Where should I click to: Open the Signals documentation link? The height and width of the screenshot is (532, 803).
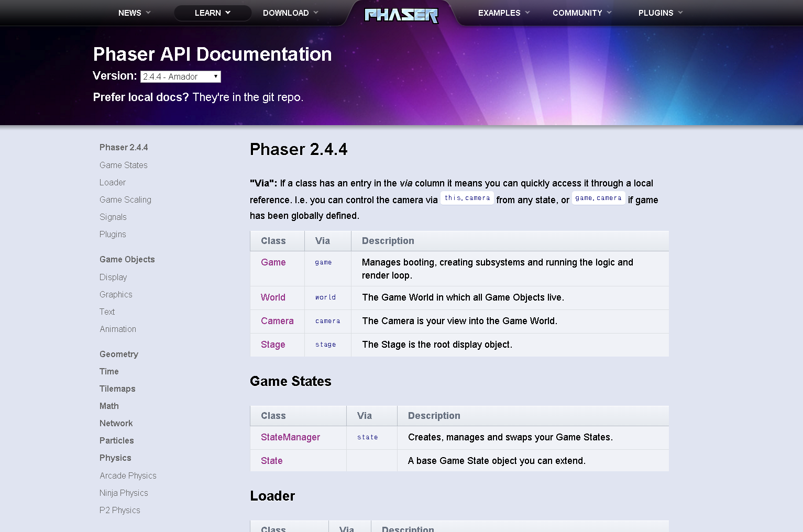tap(113, 217)
